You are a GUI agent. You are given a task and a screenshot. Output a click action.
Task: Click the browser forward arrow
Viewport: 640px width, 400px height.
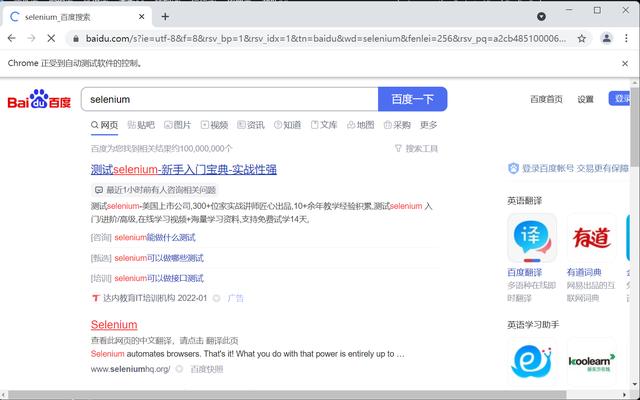[31, 38]
